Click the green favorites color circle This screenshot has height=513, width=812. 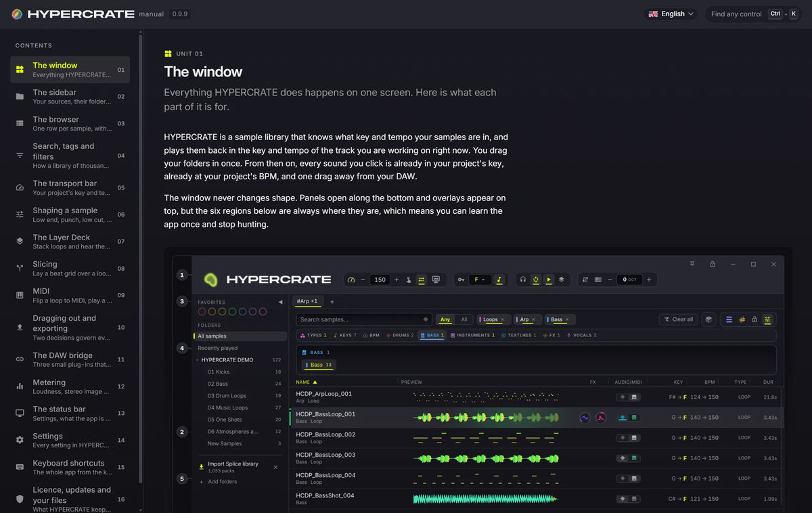point(232,312)
